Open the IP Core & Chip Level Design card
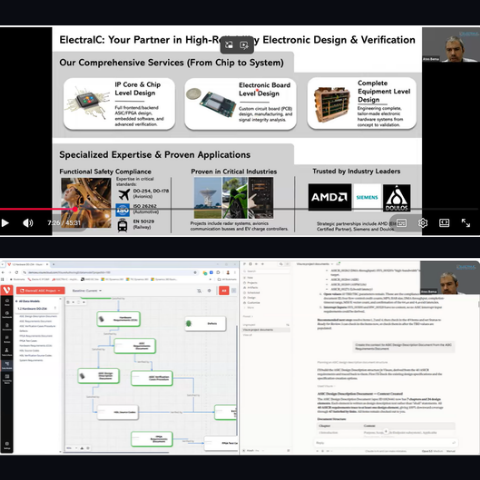 [x=119, y=104]
